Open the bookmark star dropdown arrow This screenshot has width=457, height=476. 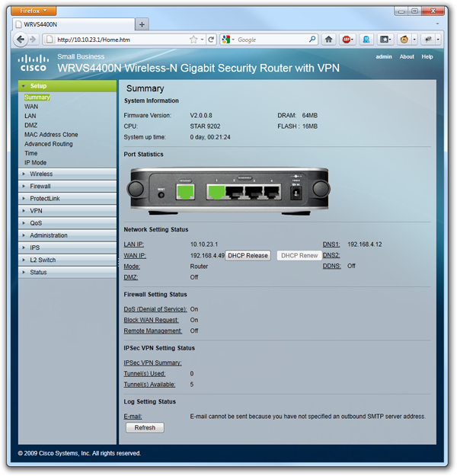click(x=202, y=40)
